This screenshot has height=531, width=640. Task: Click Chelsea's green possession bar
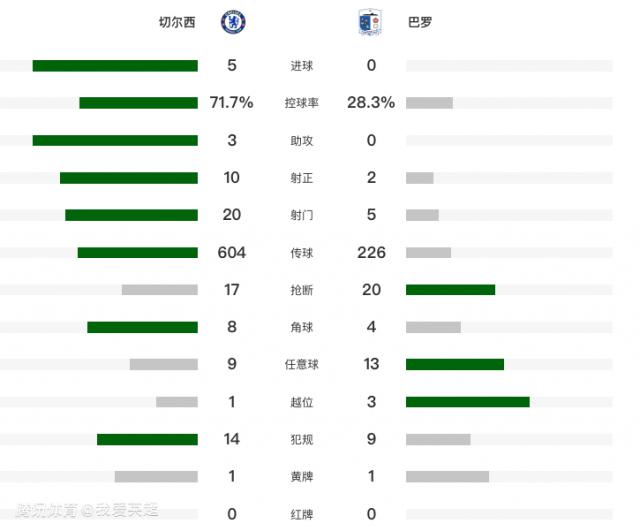coord(138,103)
